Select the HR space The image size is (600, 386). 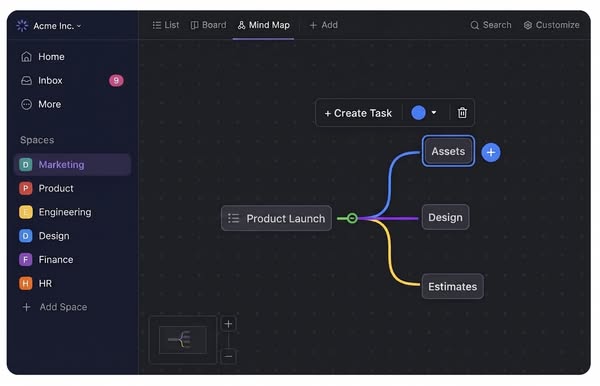36,283
